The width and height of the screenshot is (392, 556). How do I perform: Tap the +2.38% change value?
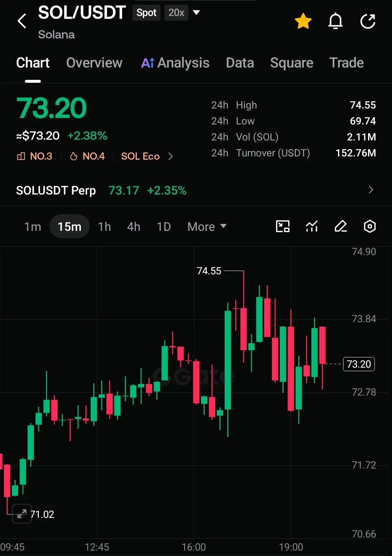point(87,136)
